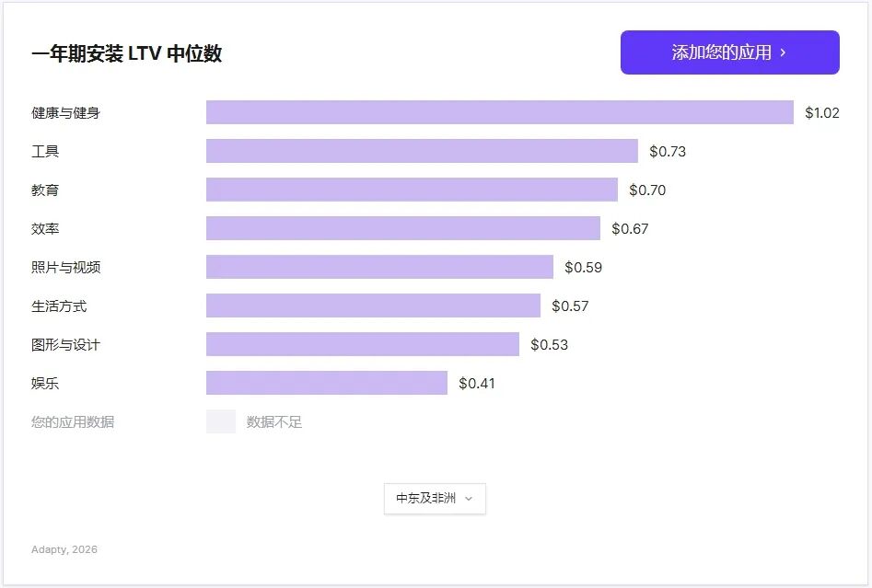
Task: Click the 添加您的应用 button
Action: tap(729, 52)
